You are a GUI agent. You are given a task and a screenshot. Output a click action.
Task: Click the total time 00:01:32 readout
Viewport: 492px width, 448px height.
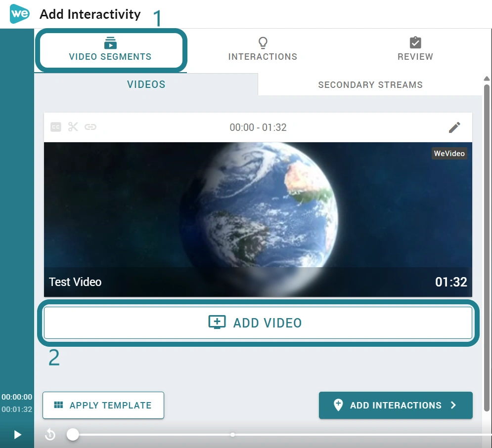point(17,409)
